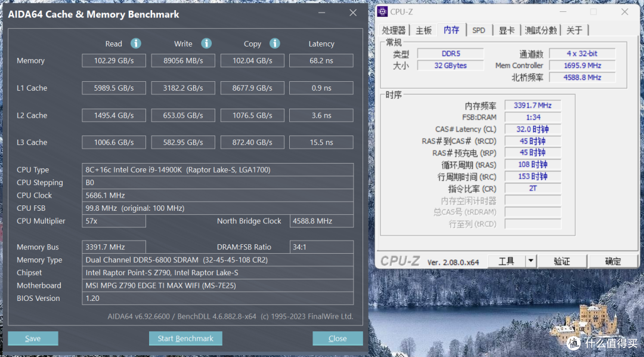Click the 指令比率 (CR) value 2T

[532, 189]
